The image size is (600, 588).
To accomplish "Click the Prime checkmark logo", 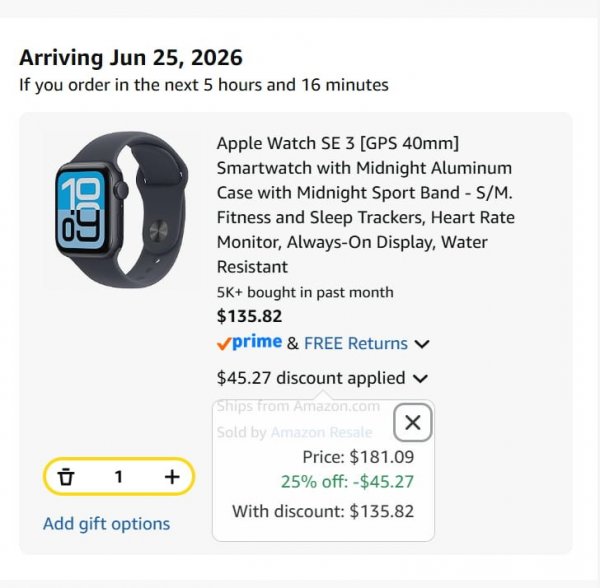I will click(249, 342).
